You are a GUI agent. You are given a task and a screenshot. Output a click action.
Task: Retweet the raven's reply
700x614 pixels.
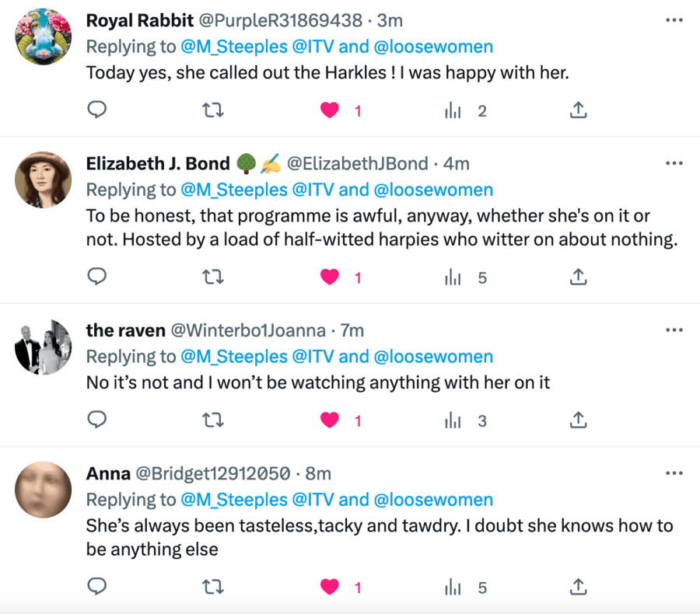(212, 420)
